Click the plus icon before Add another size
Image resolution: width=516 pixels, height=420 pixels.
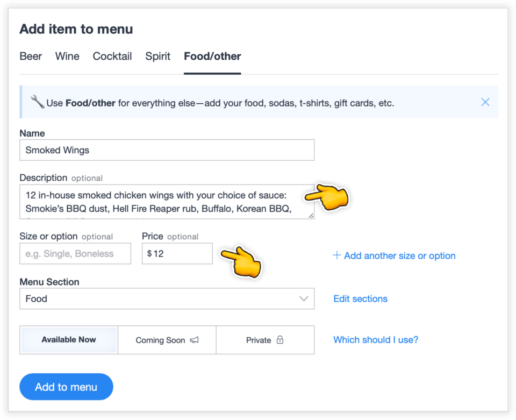337,255
